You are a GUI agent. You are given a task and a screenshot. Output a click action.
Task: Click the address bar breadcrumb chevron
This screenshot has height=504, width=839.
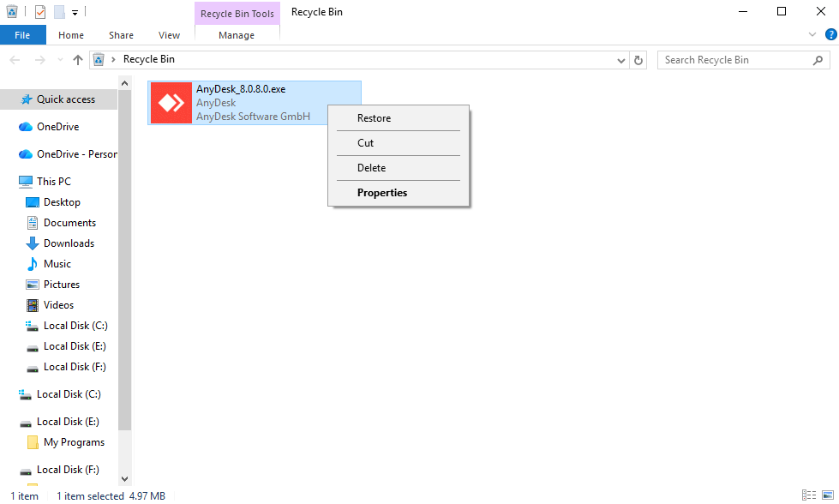[113, 59]
